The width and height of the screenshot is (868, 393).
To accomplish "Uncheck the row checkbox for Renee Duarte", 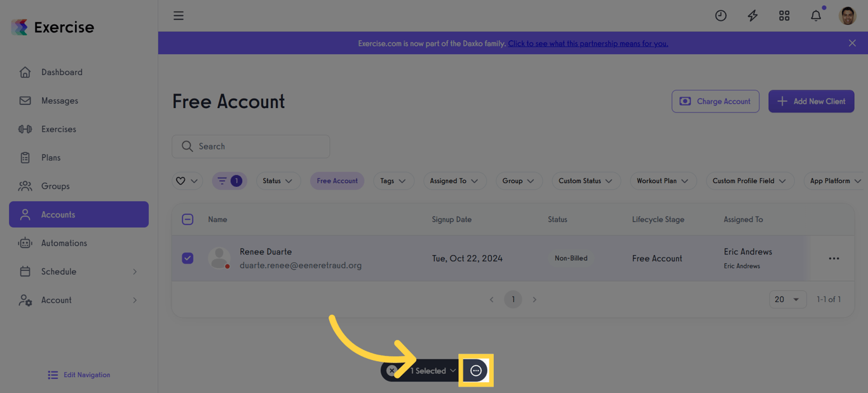I will point(187,258).
